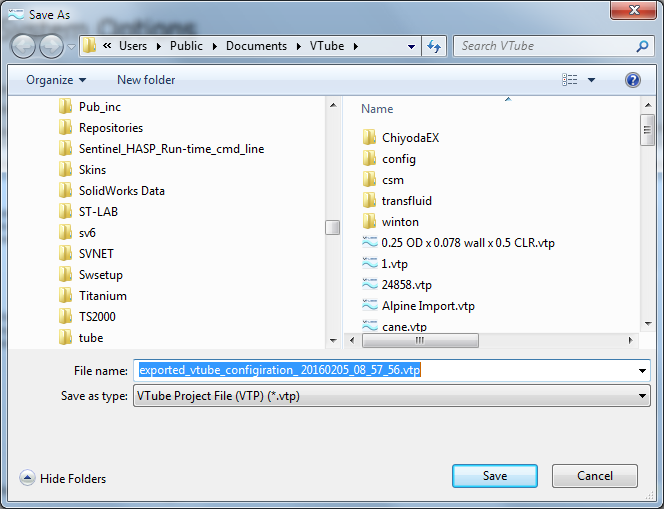Open the Help question mark icon
This screenshot has height=509, width=664.
632,80
